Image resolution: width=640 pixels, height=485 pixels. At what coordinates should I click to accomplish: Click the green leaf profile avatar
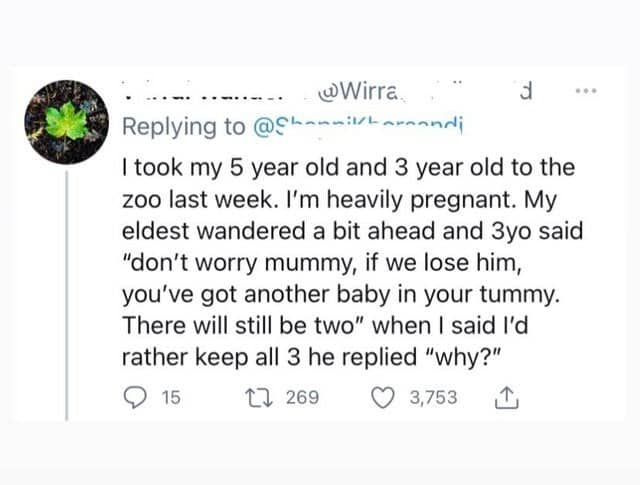click(x=68, y=122)
